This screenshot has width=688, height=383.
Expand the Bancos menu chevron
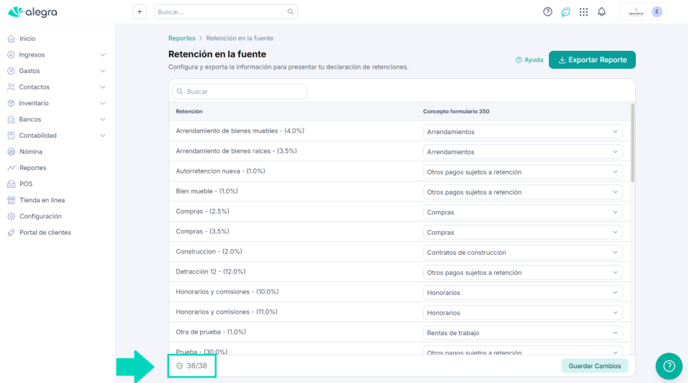pos(103,119)
